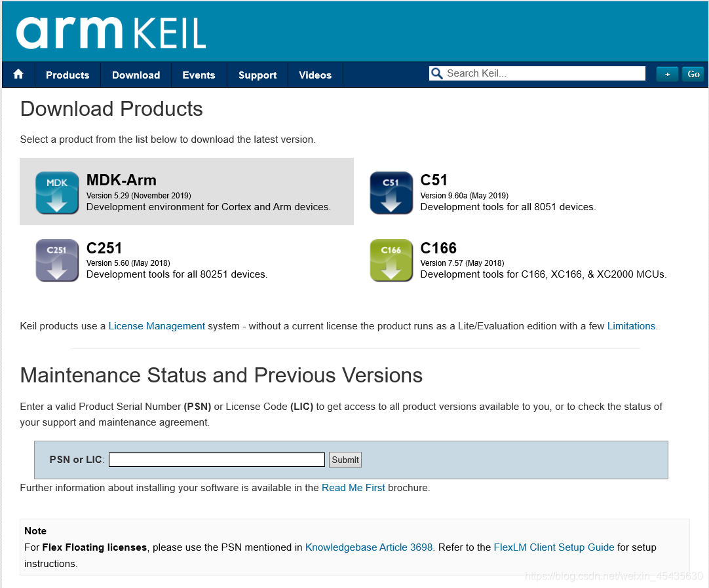This screenshot has height=588, width=709.
Task: Click the Submit button
Action: click(x=345, y=460)
